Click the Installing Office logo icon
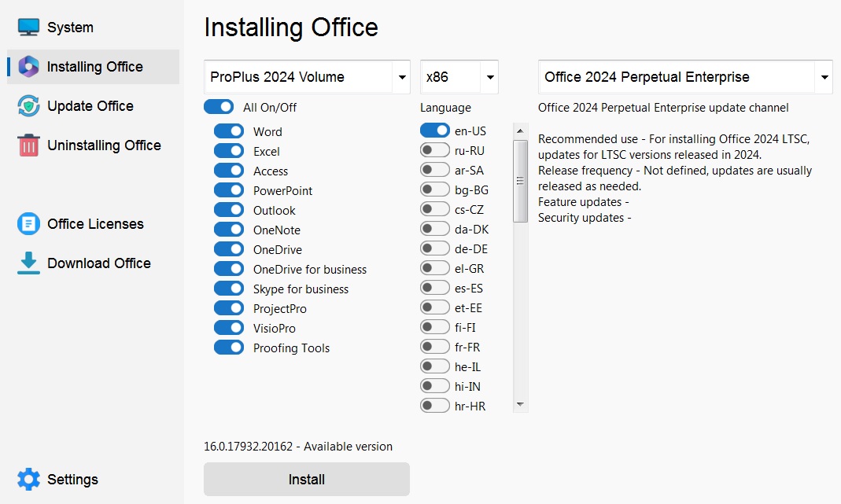This screenshot has width=841, height=504. (28, 67)
